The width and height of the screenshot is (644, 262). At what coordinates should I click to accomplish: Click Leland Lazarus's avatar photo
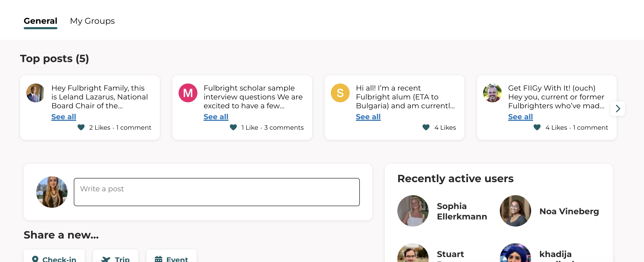click(36, 93)
